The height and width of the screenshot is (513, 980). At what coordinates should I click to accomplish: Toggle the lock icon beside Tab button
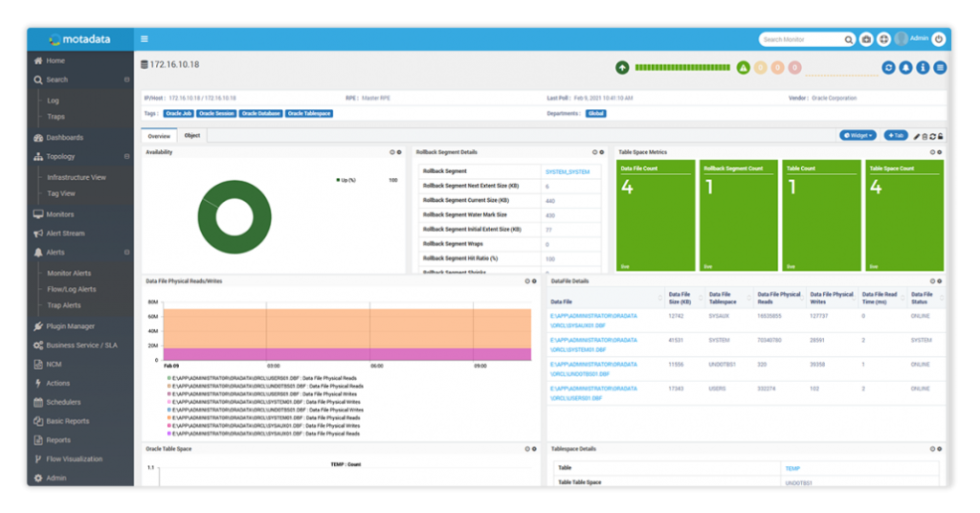click(x=942, y=136)
